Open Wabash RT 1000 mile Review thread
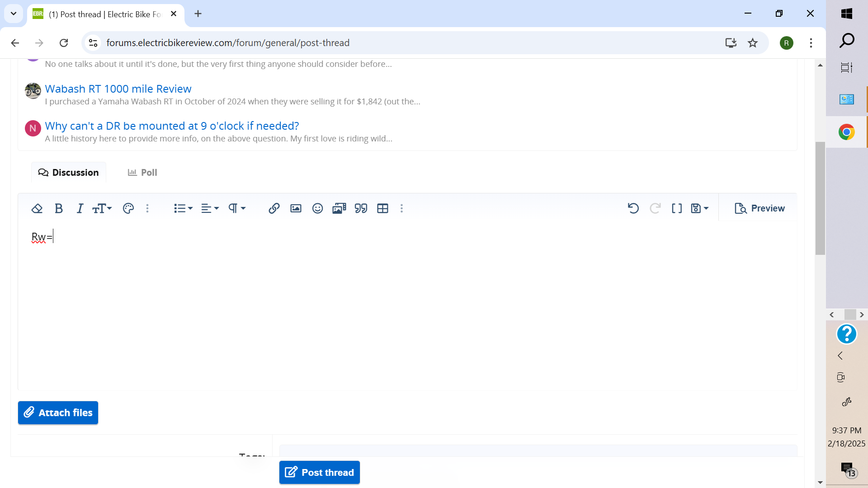868x488 pixels. [x=118, y=89]
